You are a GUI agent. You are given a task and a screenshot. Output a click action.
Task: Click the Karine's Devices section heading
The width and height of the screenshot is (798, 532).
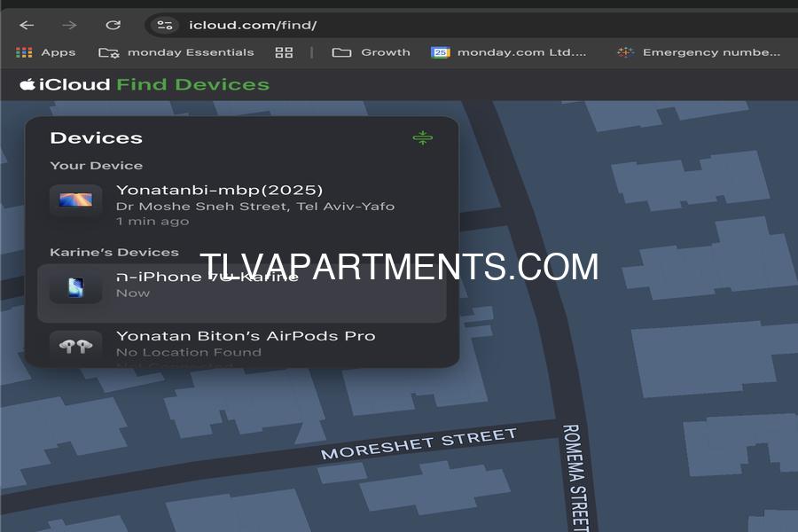114,252
